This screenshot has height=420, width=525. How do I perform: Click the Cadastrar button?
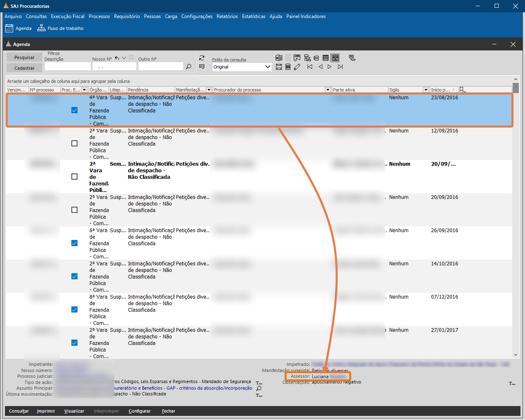tap(25, 68)
